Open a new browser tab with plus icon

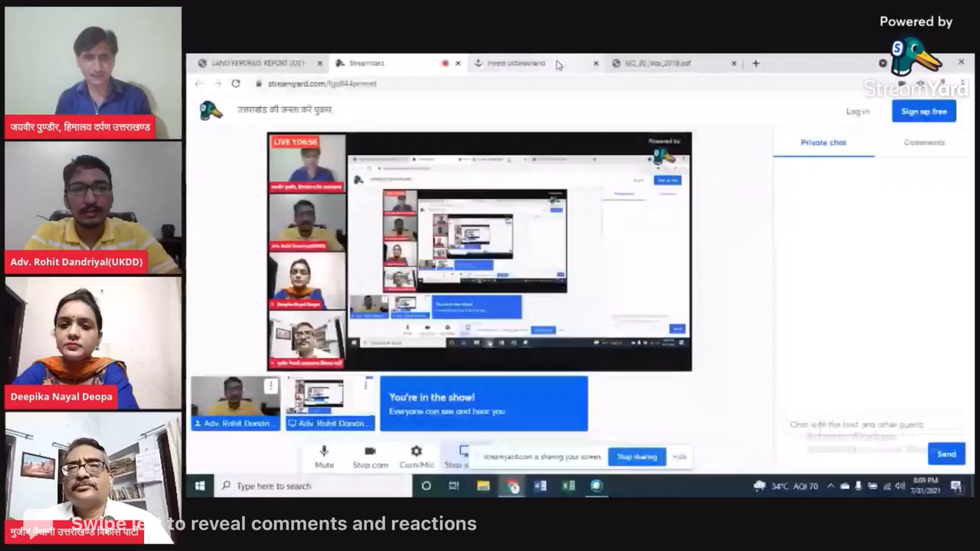(756, 64)
